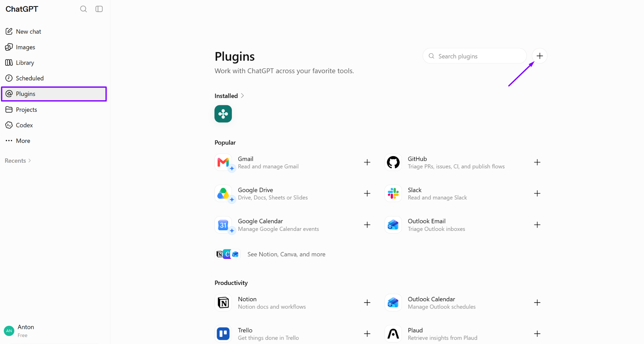This screenshot has height=344, width=644.
Task: Click the ChatGPT logo text
Action: pos(22,9)
